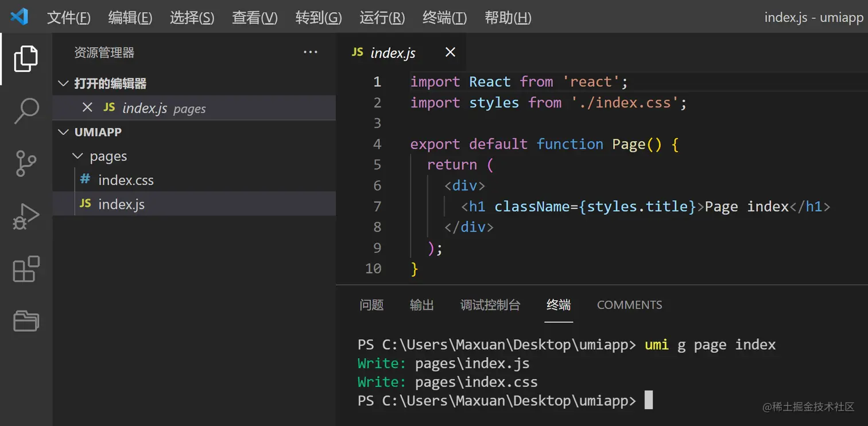Open the 文件(F) menu
This screenshot has width=868, height=426.
69,18
